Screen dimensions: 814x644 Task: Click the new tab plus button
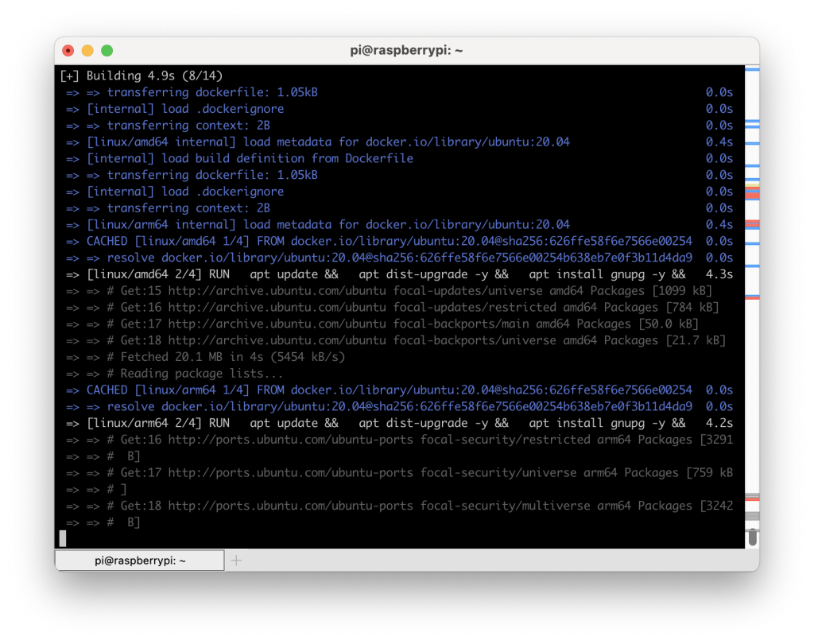tap(235, 561)
